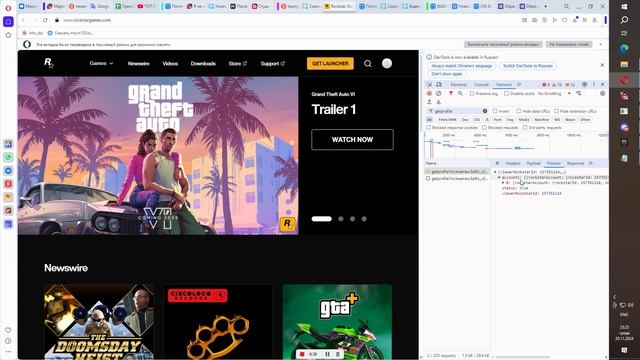Open the user profile avatar
Image resolution: width=640 pixels, height=360 pixels.
[387, 63]
